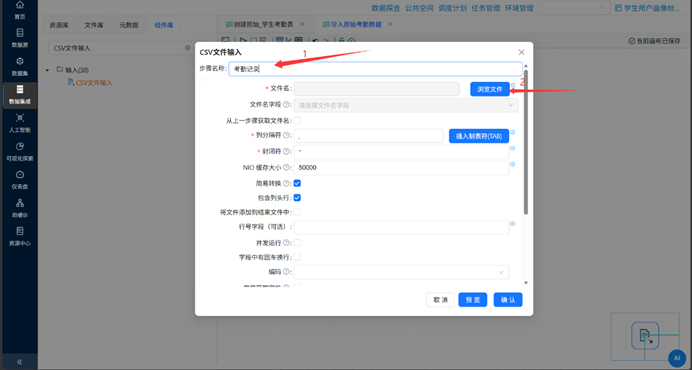692x370 pixels.
Task: Open 环境管理 top menu
Action: 519,8
